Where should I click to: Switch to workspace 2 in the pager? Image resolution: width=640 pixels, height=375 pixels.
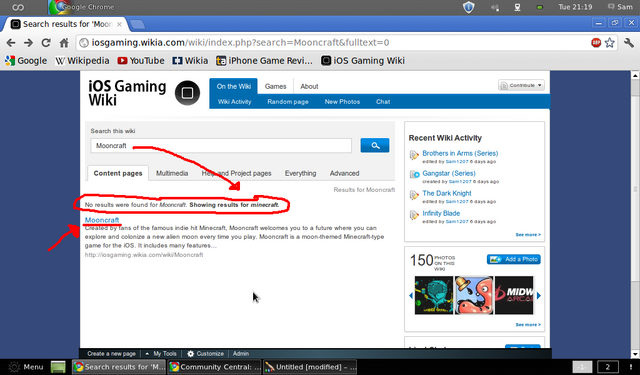coord(607,367)
